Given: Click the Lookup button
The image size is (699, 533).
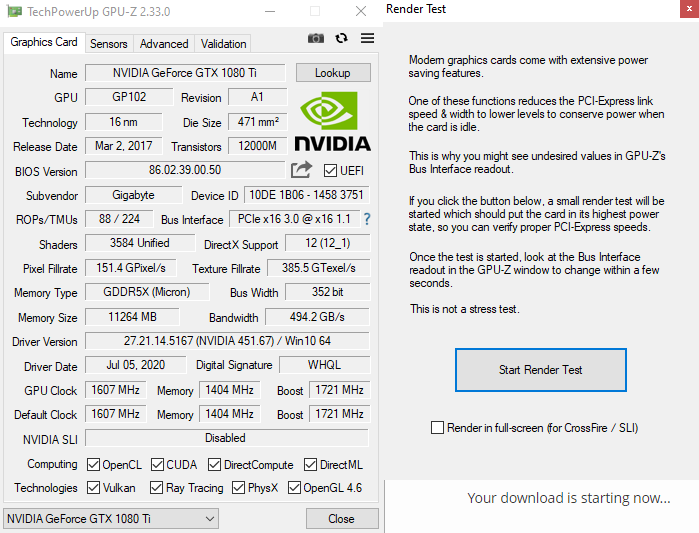Looking at the screenshot, I should (x=333, y=73).
